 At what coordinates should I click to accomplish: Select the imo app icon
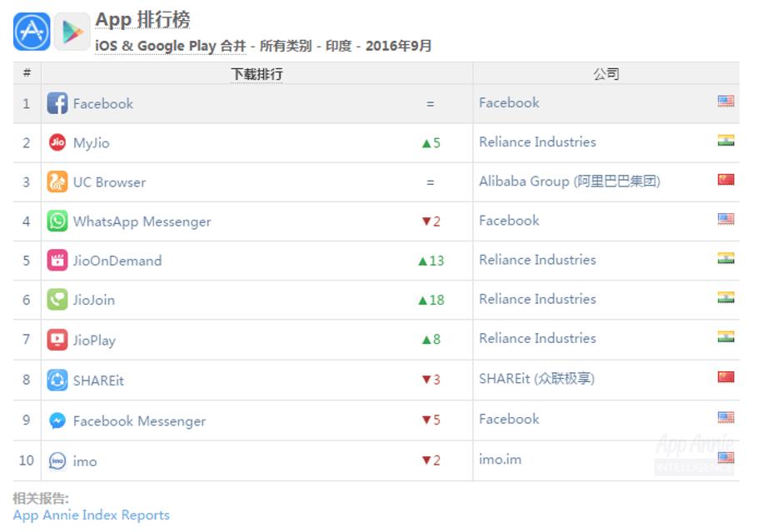[56, 460]
